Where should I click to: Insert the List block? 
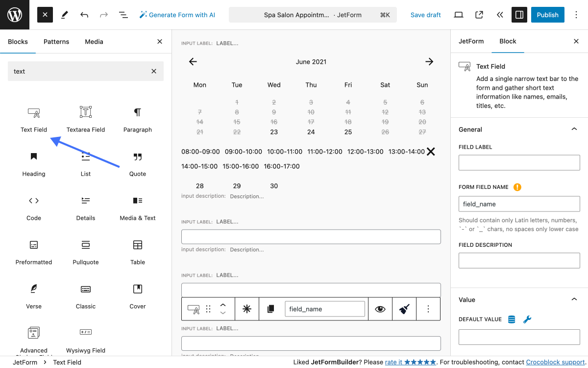coord(86,163)
